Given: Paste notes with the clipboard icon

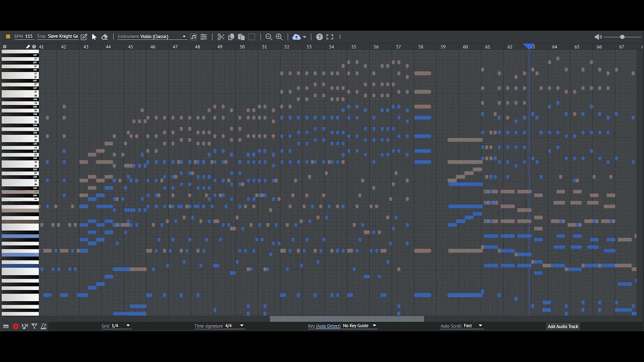Looking at the screenshot, I should [242, 37].
